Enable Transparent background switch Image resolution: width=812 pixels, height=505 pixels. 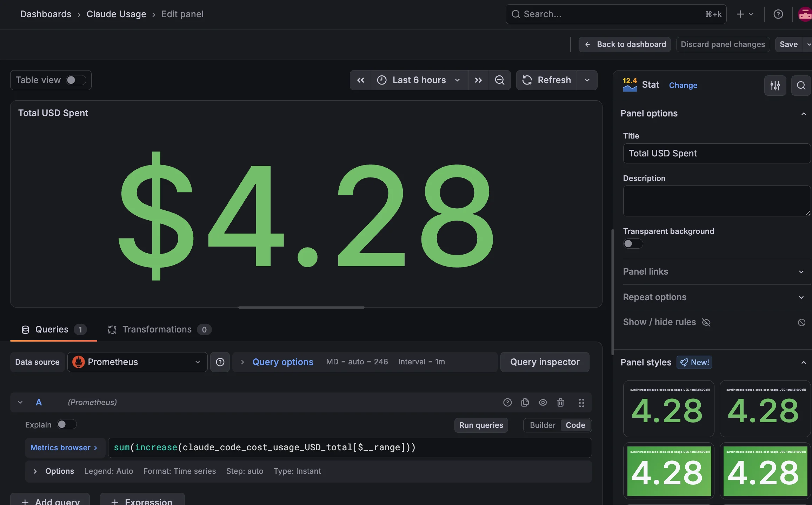click(633, 244)
